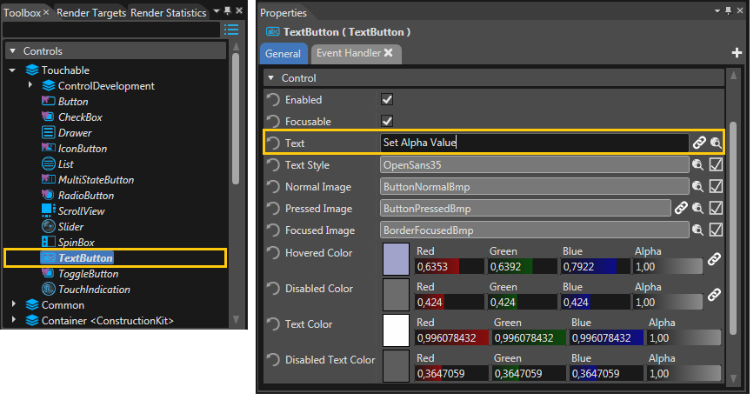Click the link icon for Hovered Color
751x396 pixels.
(714, 259)
